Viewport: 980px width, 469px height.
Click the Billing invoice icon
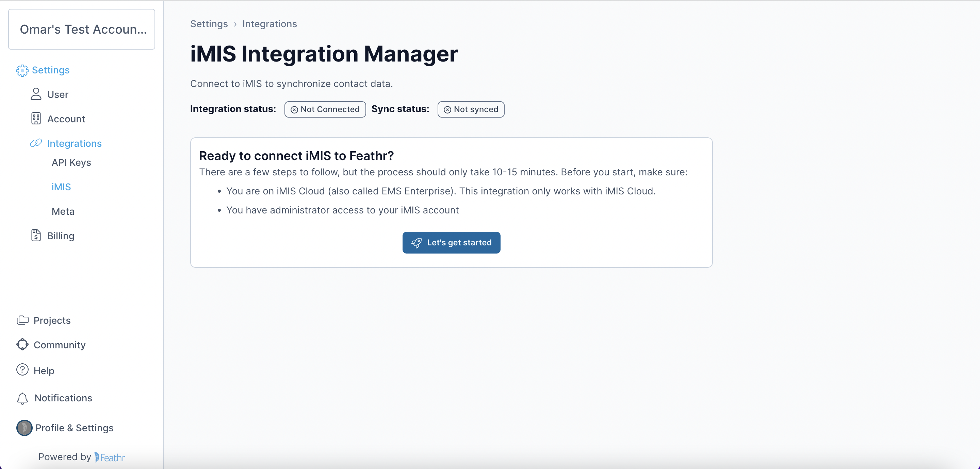36,236
